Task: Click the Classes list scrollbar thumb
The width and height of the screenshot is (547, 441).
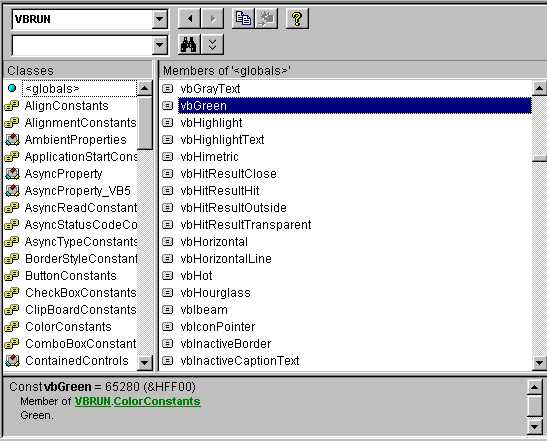Action: click(145, 123)
